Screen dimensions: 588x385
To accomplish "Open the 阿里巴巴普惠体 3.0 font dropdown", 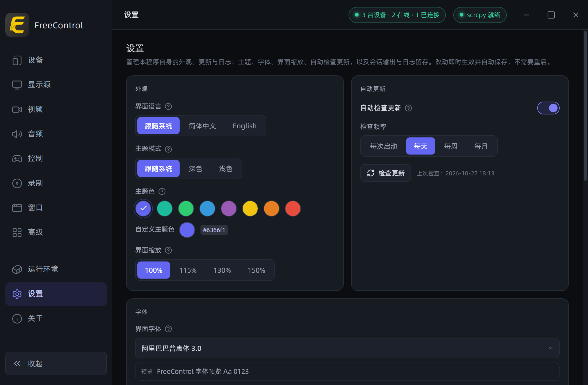I will coord(347,348).
